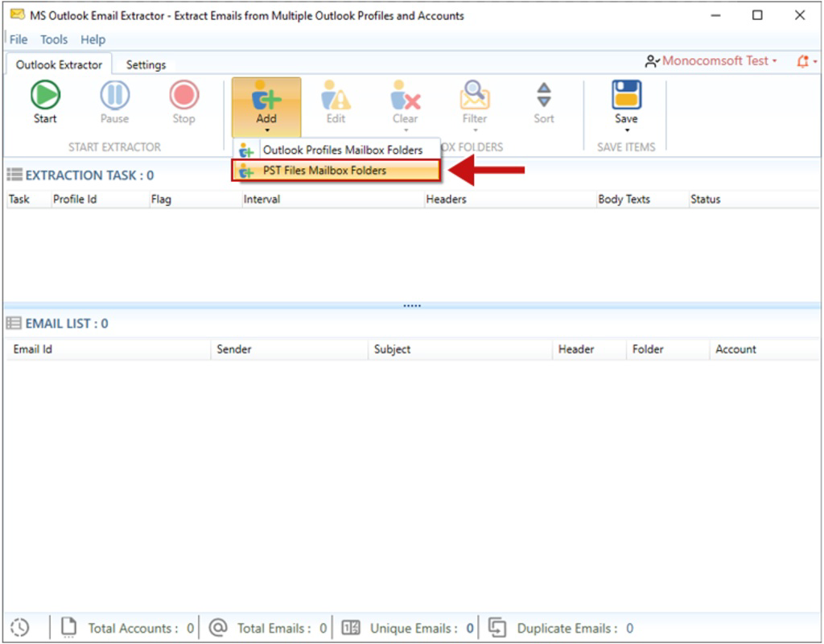Open the Add mailbox folders button
824x644 pixels.
coord(266,107)
